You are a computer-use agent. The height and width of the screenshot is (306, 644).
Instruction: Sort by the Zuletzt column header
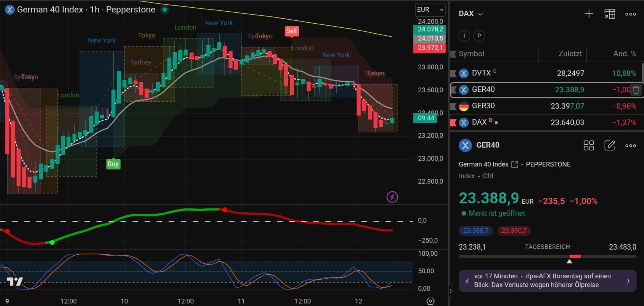570,54
